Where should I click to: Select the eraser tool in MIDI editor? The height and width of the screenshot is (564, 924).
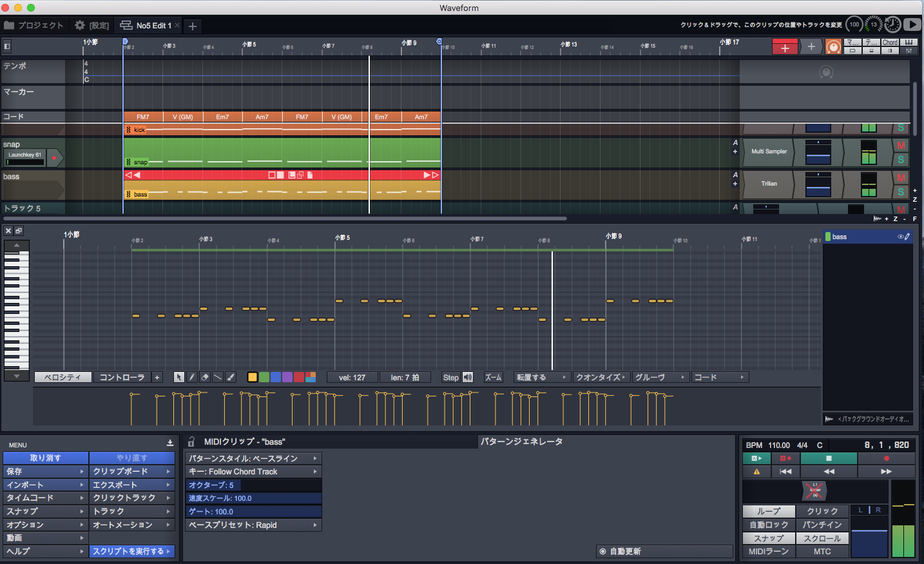(205, 377)
